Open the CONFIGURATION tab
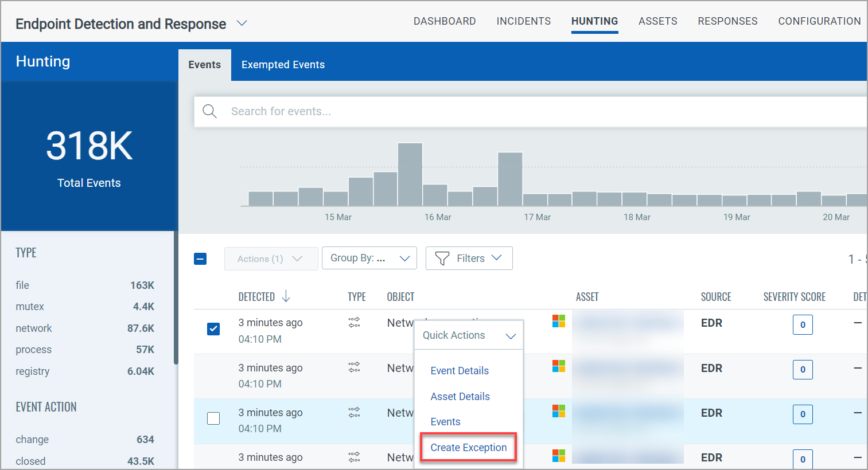The height and width of the screenshot is (470, 868). (819, 21)
